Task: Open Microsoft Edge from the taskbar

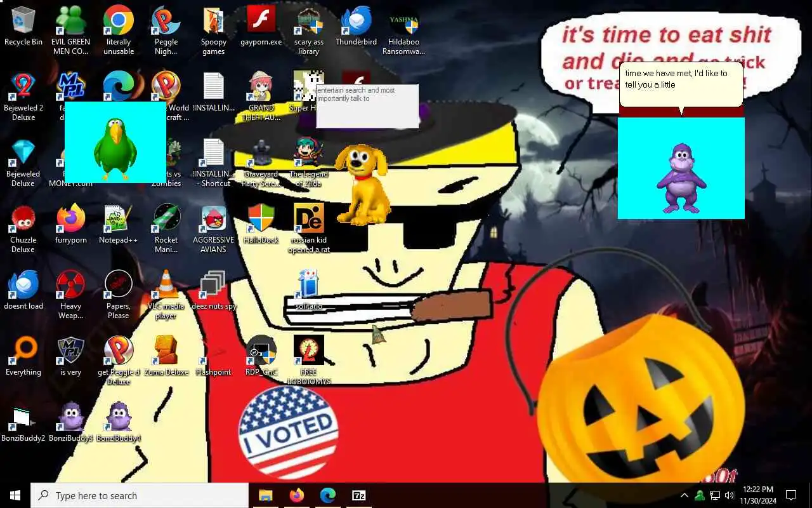Action: 327,495
